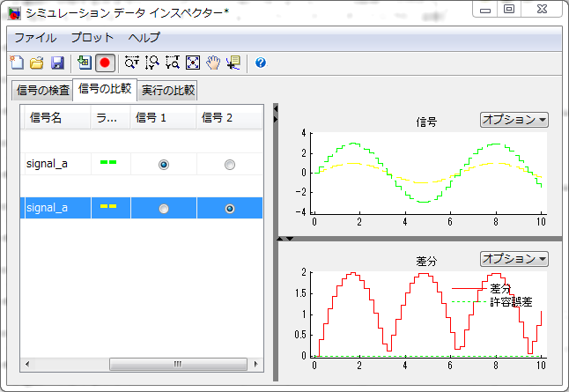Image resolution: width=569 pixels, height=392 pixels.
Task: Click the 信号名 column header
Action: [x=46, y=118]
